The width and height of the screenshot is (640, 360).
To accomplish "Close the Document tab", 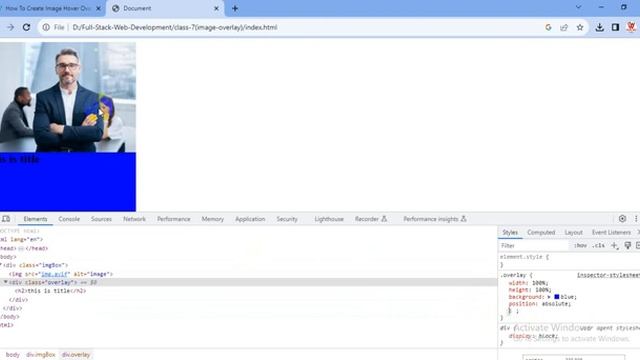I will point(216,8).
